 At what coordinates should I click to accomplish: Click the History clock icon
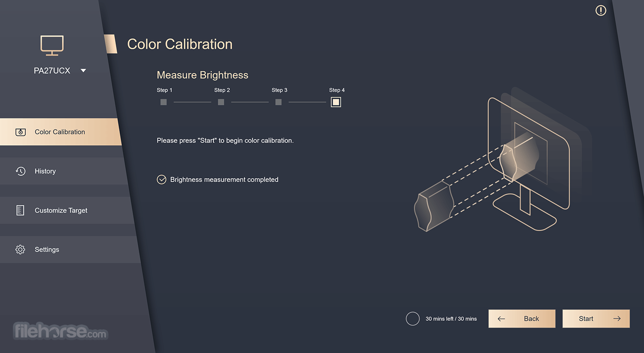[x=21, y=171]
